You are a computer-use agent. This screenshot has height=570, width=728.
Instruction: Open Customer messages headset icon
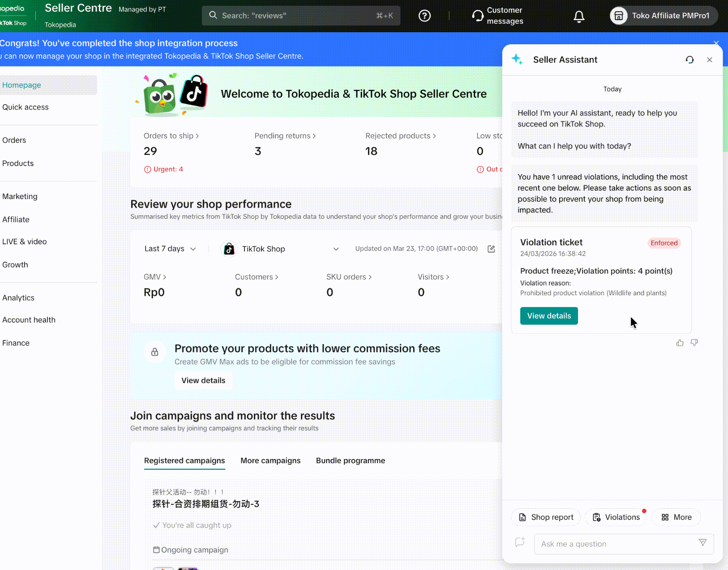[x=478, y=16]
